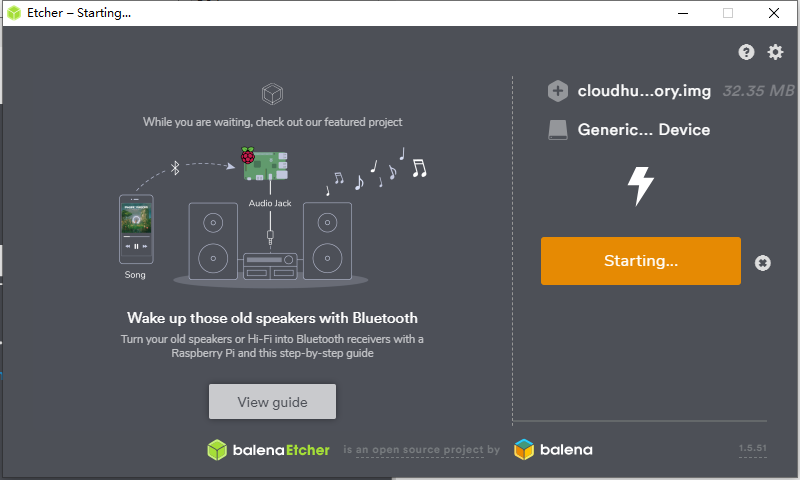Select the cloudhu...ory.img file name

coord(644,91)
